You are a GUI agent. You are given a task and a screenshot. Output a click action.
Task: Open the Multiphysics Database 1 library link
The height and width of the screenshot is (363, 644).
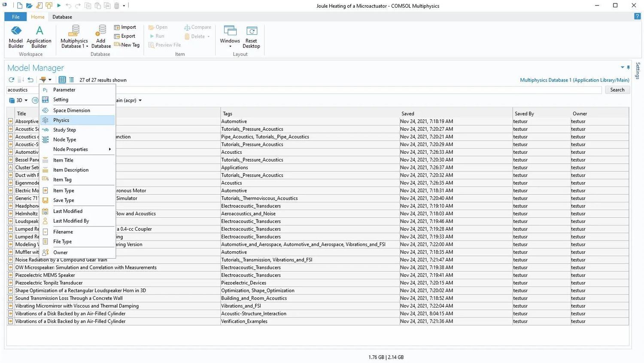tap(574, 80)
